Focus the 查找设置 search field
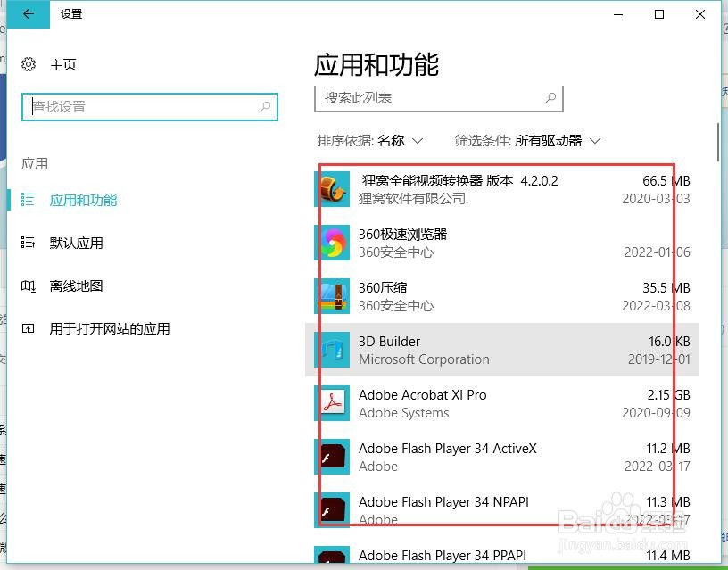Screen dimensions: 728x570 (150, 107)
